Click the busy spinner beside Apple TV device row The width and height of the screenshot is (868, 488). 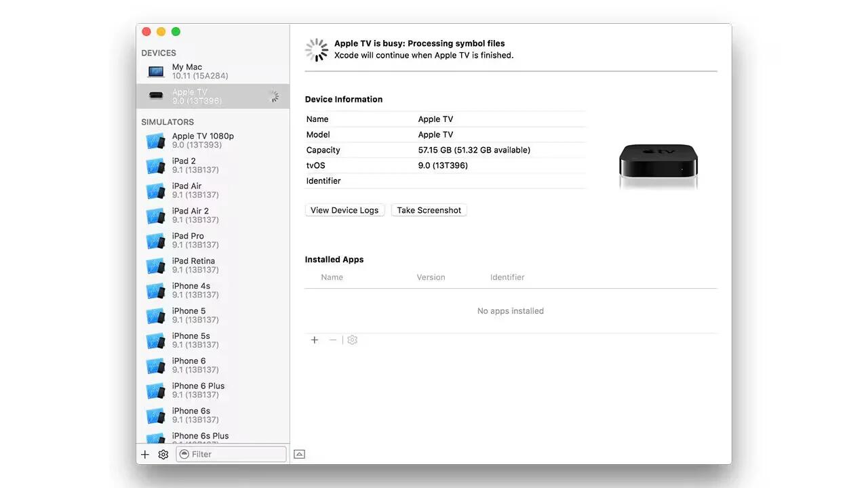tap(273, 96)
